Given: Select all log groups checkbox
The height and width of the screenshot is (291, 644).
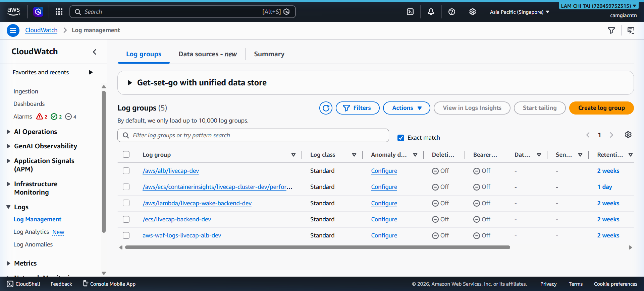Looking at the screenshot, I should [126, 154].
